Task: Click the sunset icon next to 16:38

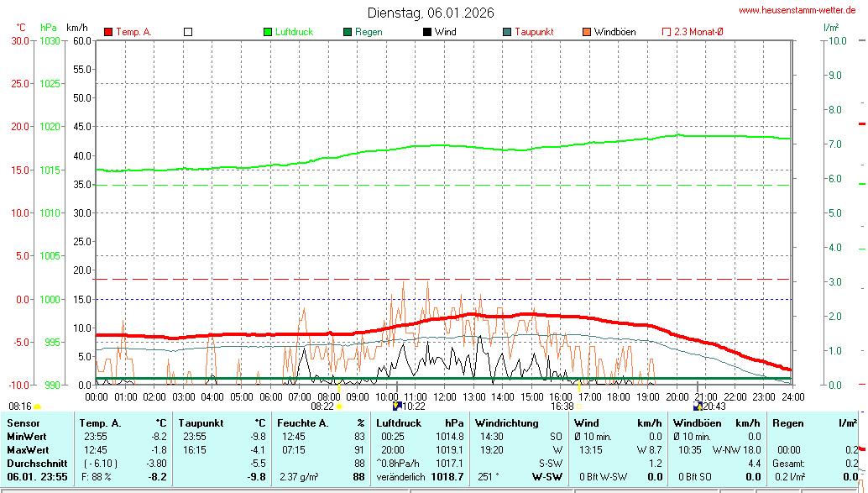Action: [x=579, y=406]
